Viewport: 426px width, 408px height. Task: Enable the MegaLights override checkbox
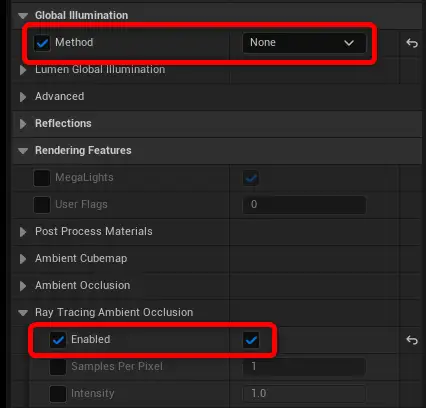point(42,178)
